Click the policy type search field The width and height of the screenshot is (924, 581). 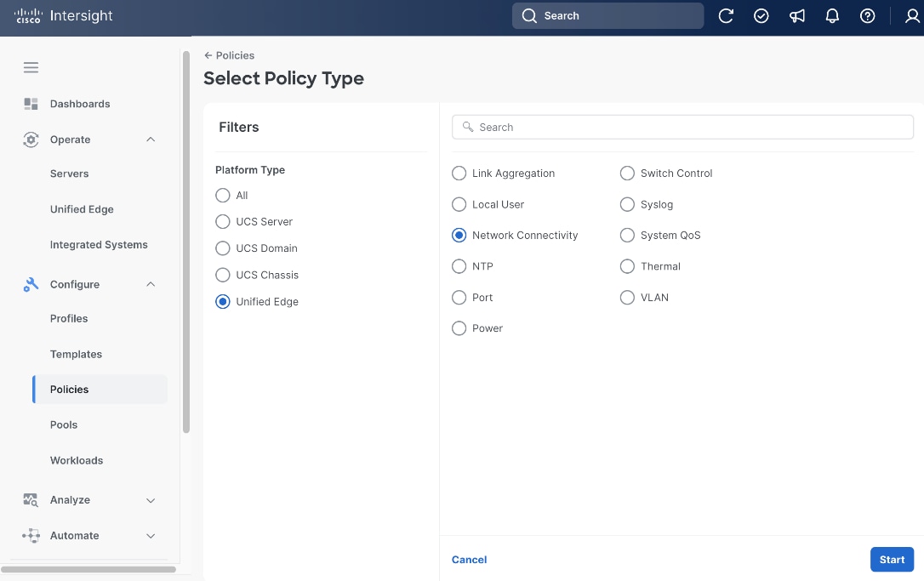coord(682,128)
